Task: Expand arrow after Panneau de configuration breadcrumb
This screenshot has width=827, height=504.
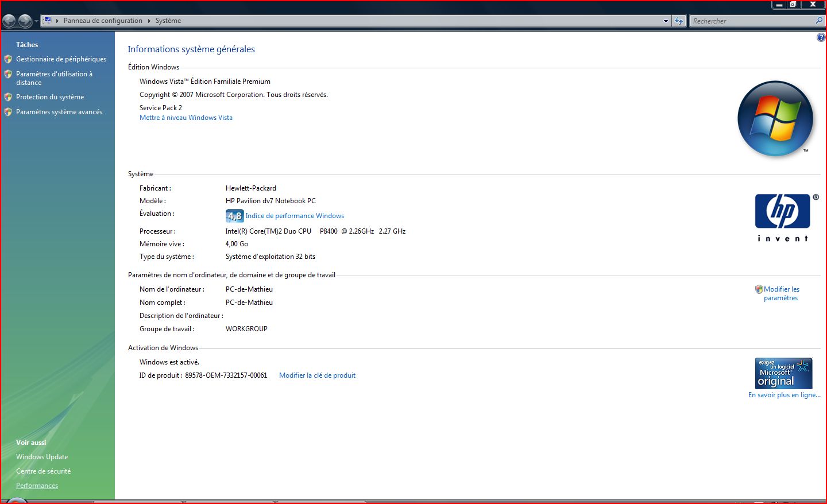Action: [x=149, y=21]
